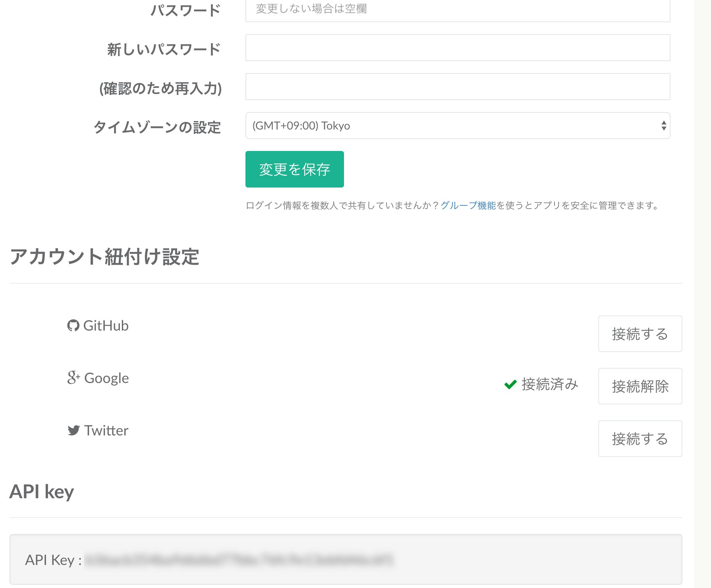Disconnect Google with 接続解除 button
Viewport: 711px width, 588px height.
click(x=640, y=386)
